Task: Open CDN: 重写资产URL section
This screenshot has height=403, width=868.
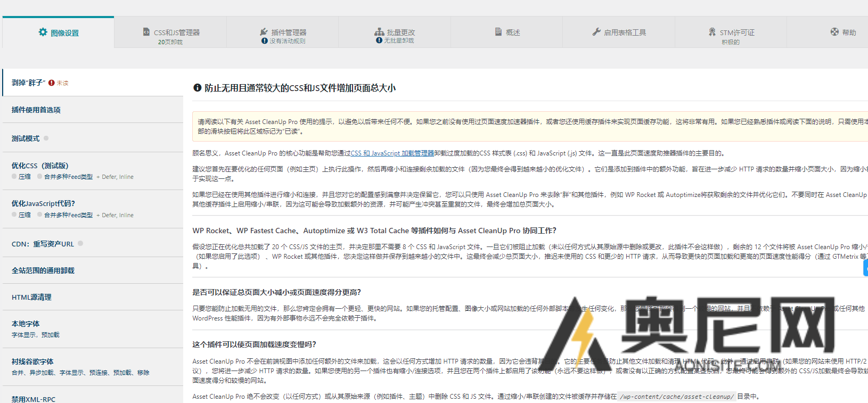Action: pyautogui.click(x=93, y=243)
